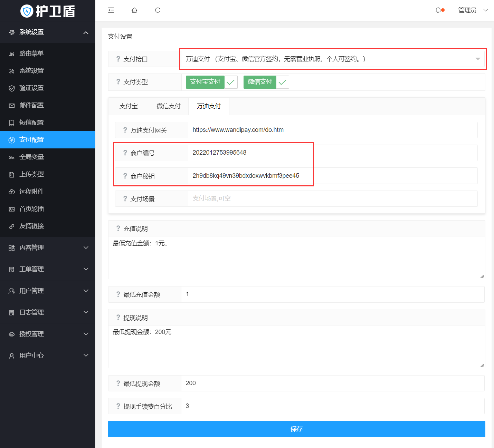The image size is (494, 448).
Task: Toggle the 微信支付 payment type checkbox
Action: click(x=266, y=82)
